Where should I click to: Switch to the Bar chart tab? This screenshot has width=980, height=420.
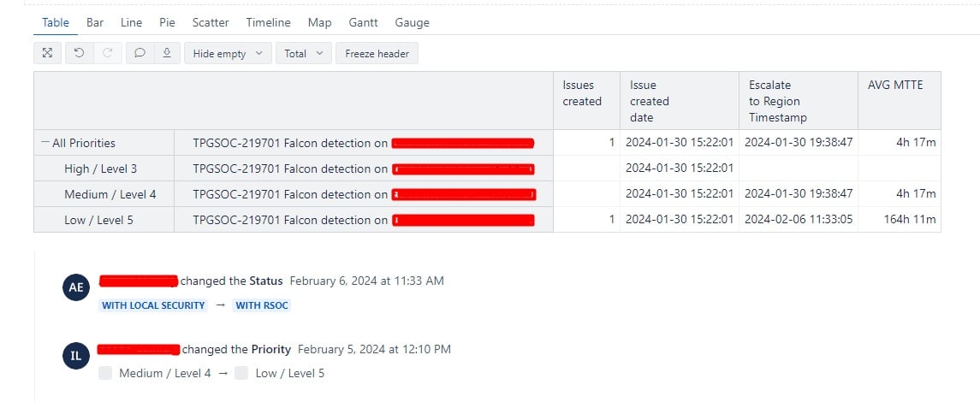[95, 22]
